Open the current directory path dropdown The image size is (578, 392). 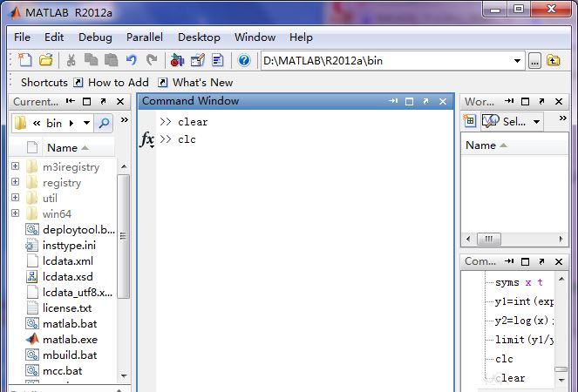(x=517, y=61)
